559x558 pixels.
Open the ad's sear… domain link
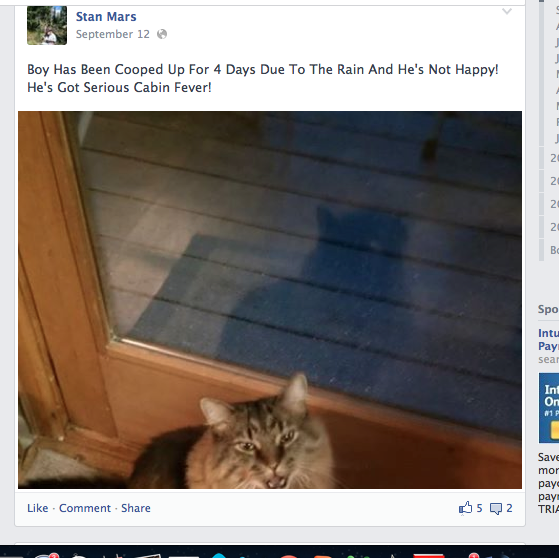pos(548,359)
